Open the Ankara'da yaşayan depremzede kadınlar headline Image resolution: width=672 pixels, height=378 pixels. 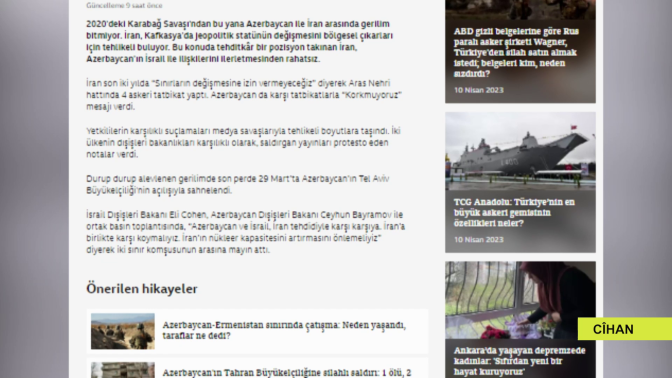pyautogui.click(x=519, y=361)
